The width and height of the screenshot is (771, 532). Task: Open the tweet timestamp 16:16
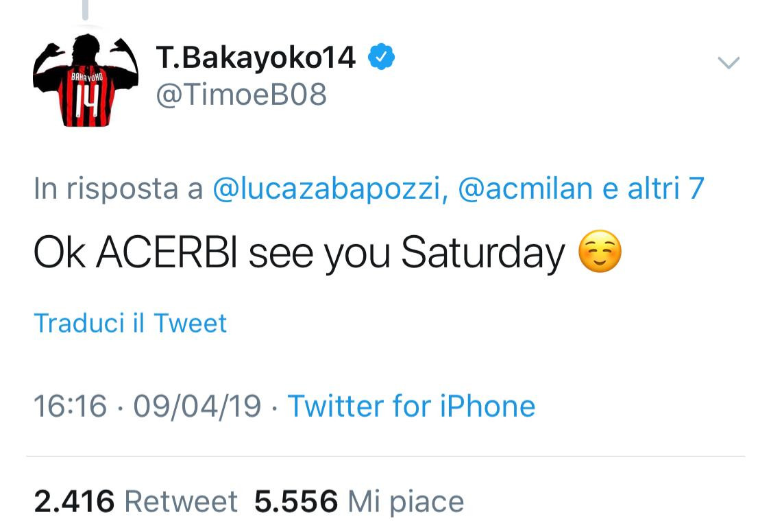tap(70, 406)
